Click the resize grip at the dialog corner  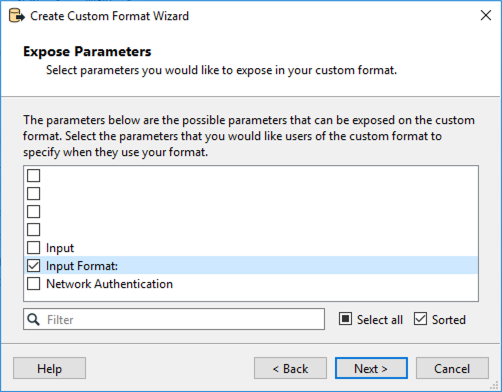tap(495, 386)
